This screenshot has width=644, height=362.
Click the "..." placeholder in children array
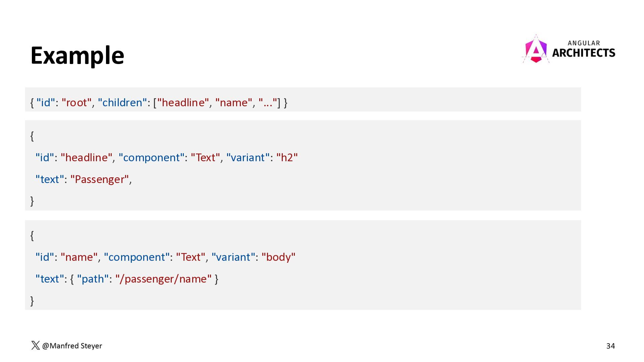tap(268, 102)
